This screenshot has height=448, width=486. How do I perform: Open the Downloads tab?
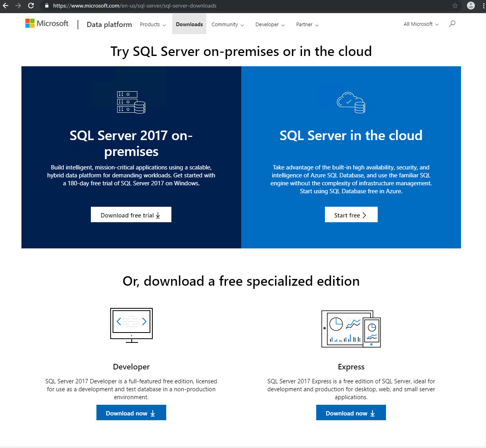189,24
